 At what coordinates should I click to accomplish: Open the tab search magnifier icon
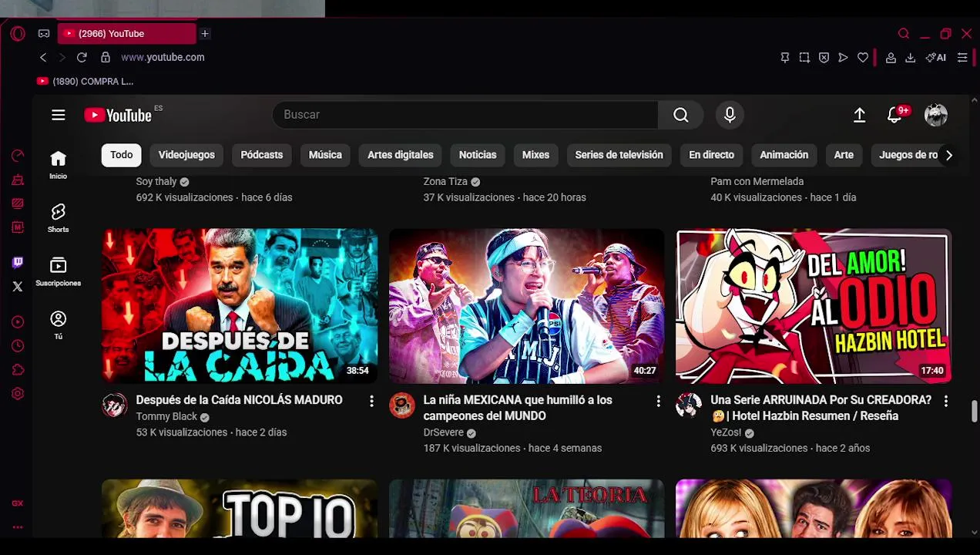pyautogui.click(x=904, y=34)
